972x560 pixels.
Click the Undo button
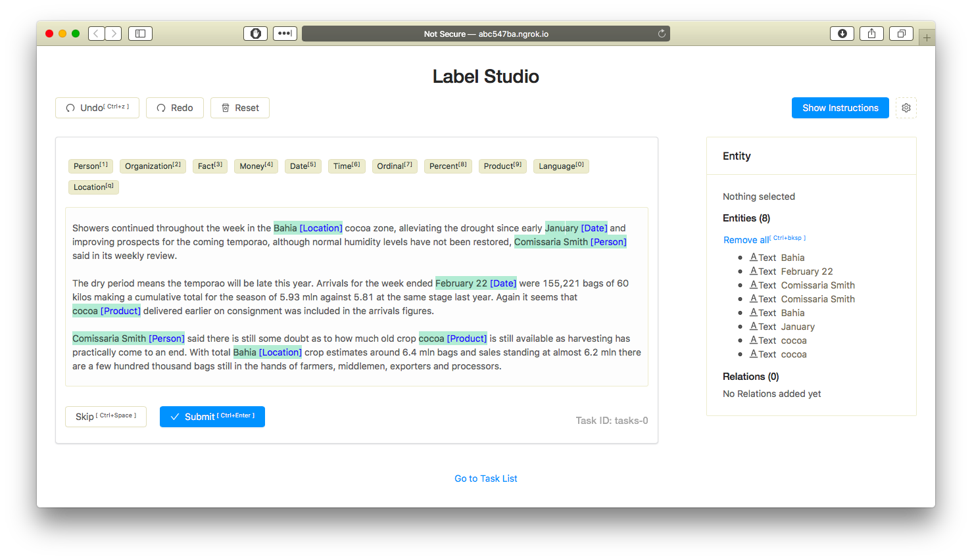(97, 108)
